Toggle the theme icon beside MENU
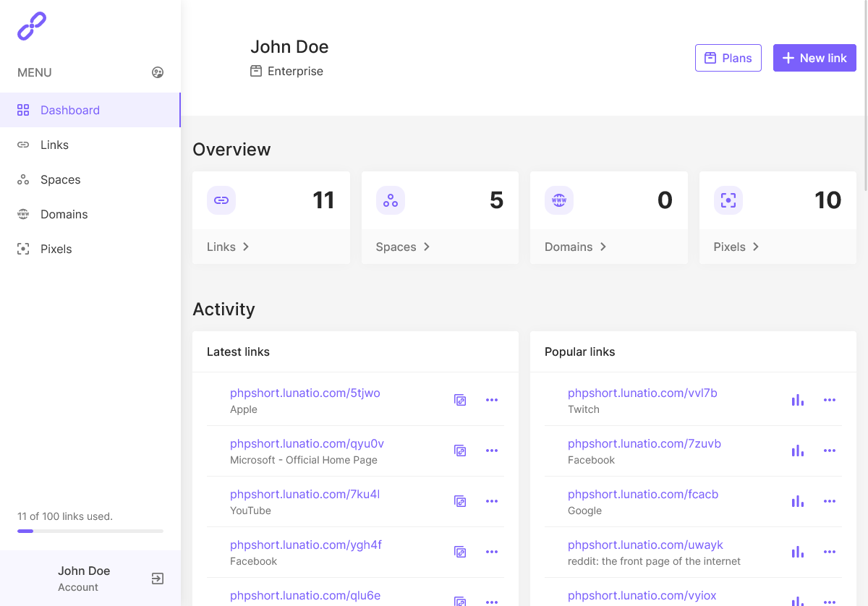This screenshot has height=606, width=868. [x=158, y=72]
